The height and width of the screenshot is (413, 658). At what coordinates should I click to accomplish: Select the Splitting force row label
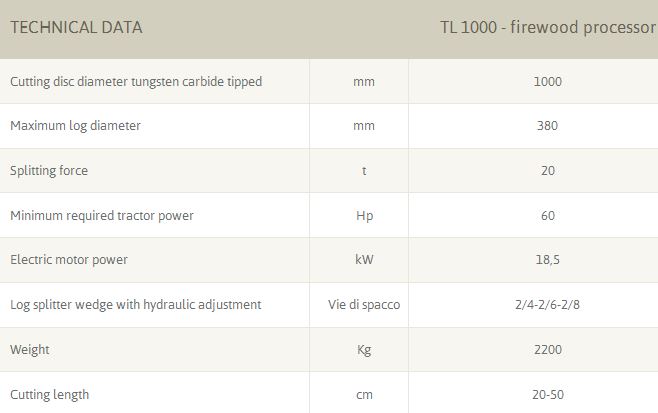tap(49, 171)
